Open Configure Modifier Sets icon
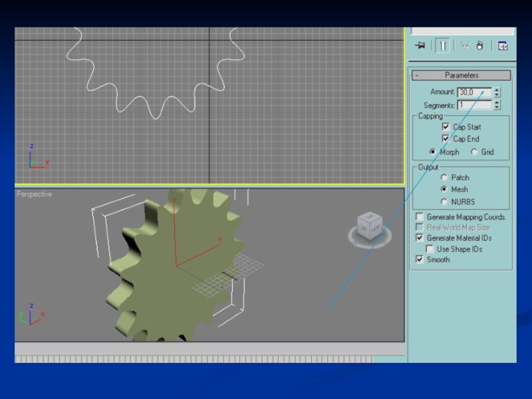Image resolution: width=532 pixels, height=399 pixels. click(503, 45)
